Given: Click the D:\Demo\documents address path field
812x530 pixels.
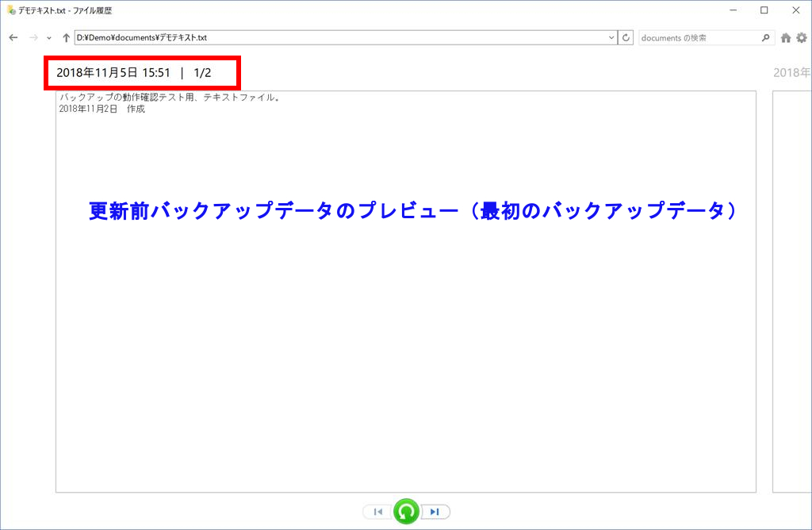Looking at the screenshot, I should pos(341,37).
